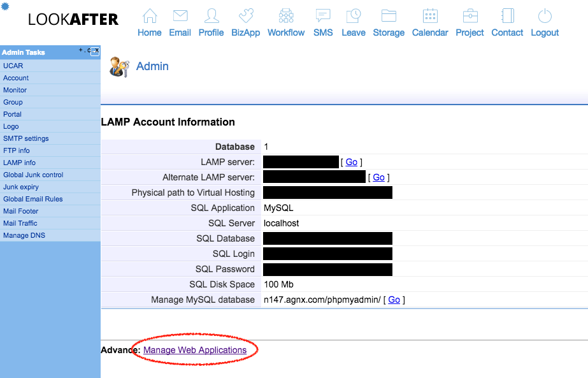Expand Admin Tasks panel with plus control
Viewport: 588px width, 378px height.
pyautogui.click(x=81, y=50)
